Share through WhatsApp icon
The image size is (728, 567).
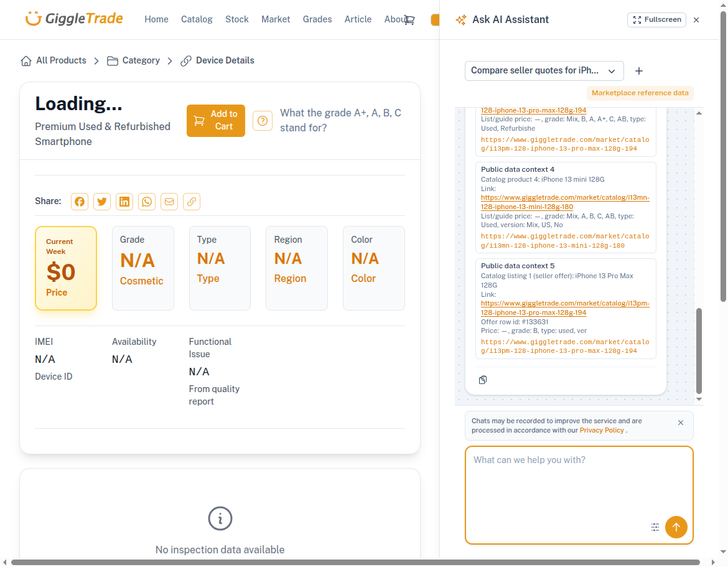pos(147,202)
